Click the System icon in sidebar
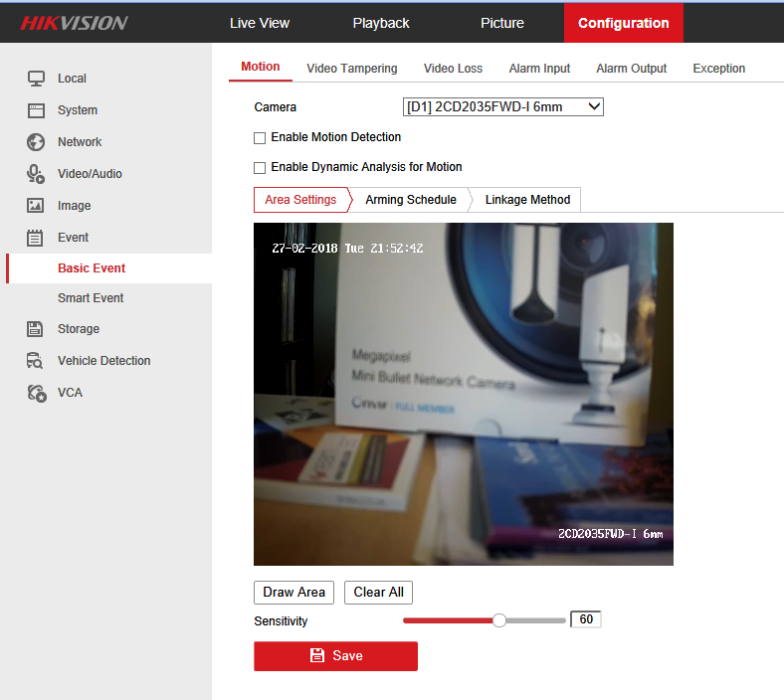 coord(36,110)
